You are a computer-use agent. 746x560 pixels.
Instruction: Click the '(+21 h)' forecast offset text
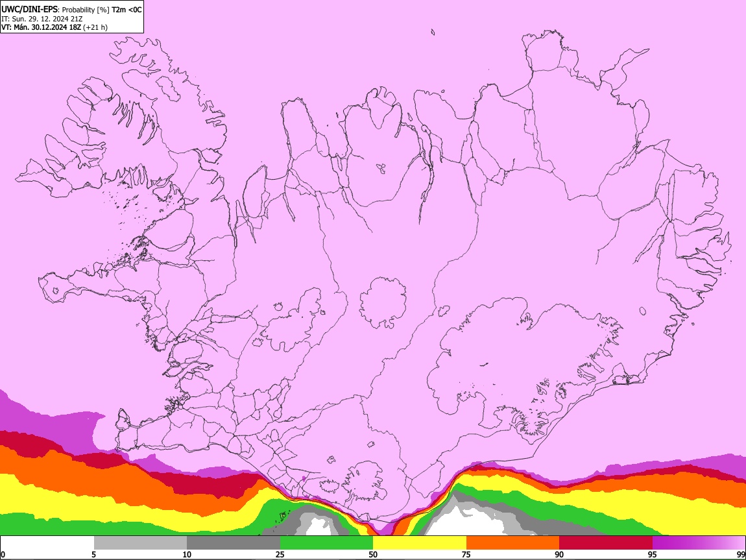click(x=95, y=28)
